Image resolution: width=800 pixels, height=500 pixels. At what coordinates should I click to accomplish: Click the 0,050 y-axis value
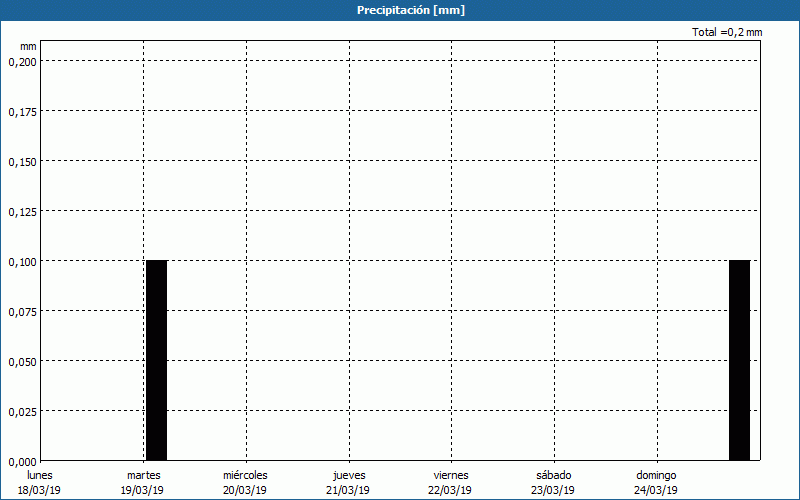pyautogui.click(x=23, y=362)
